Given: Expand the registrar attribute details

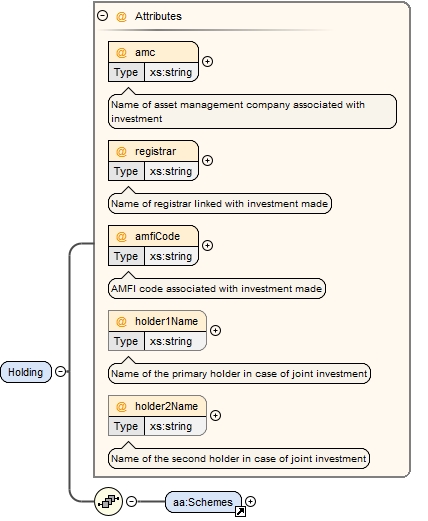Looking at the screenshot, I should 207,160.
